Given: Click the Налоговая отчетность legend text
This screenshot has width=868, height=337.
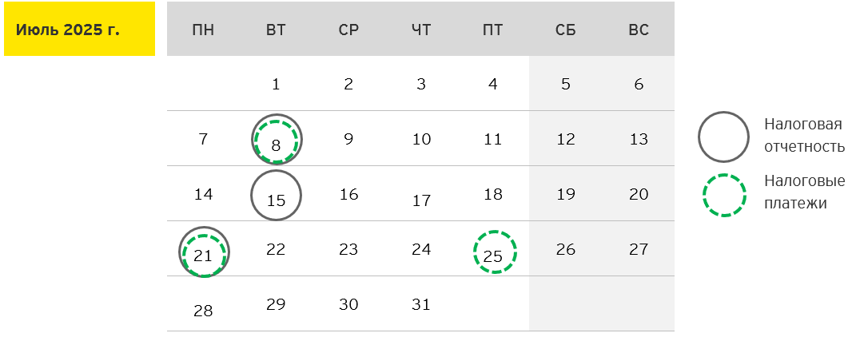Looking at the screenshot, I should 804,136.
